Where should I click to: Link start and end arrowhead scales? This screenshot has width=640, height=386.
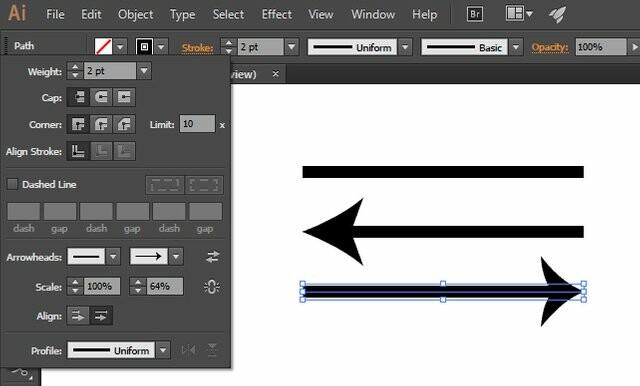212,286
